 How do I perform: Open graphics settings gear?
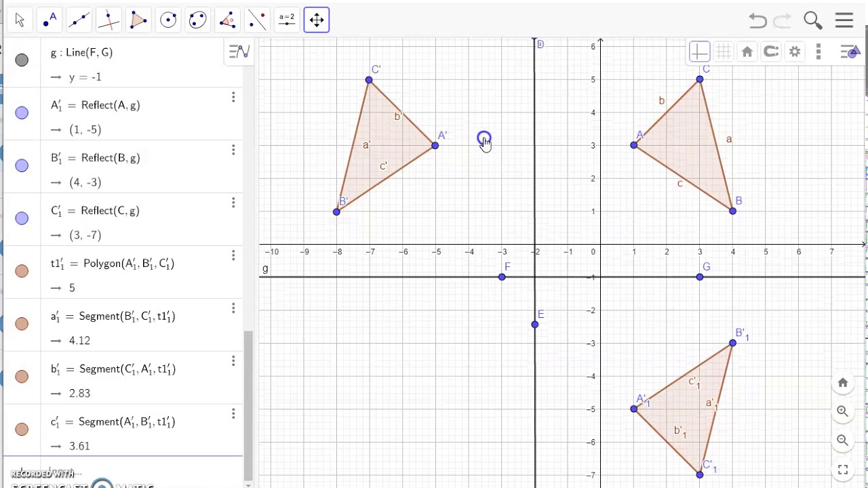coord(795,52)
